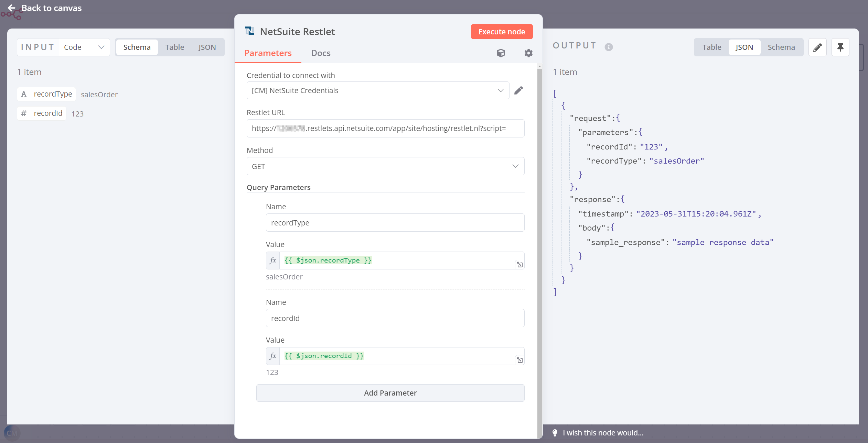The width and height of the screenshot is (868, 443).
Task: Switch input view to Table
Action: coord(174,47)
